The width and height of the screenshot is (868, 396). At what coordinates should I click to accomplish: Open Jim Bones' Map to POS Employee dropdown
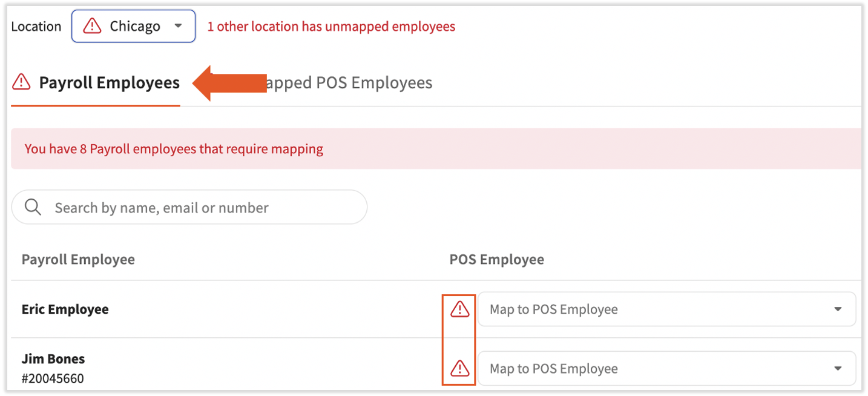click(x=666, y=368)
